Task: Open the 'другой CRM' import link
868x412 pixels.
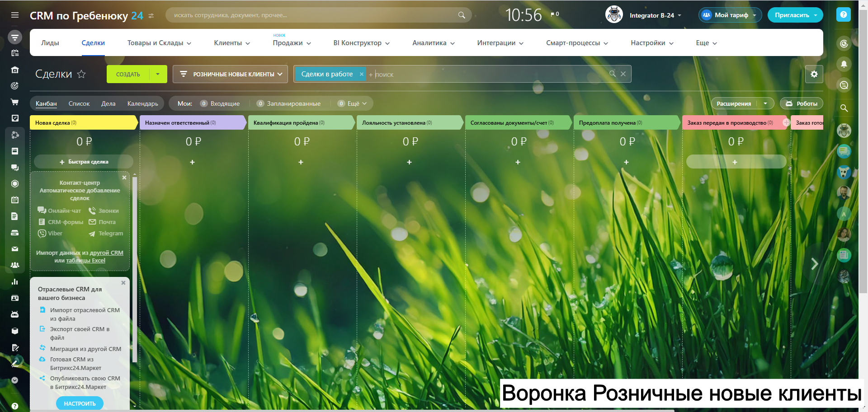Action: (106, 253)
